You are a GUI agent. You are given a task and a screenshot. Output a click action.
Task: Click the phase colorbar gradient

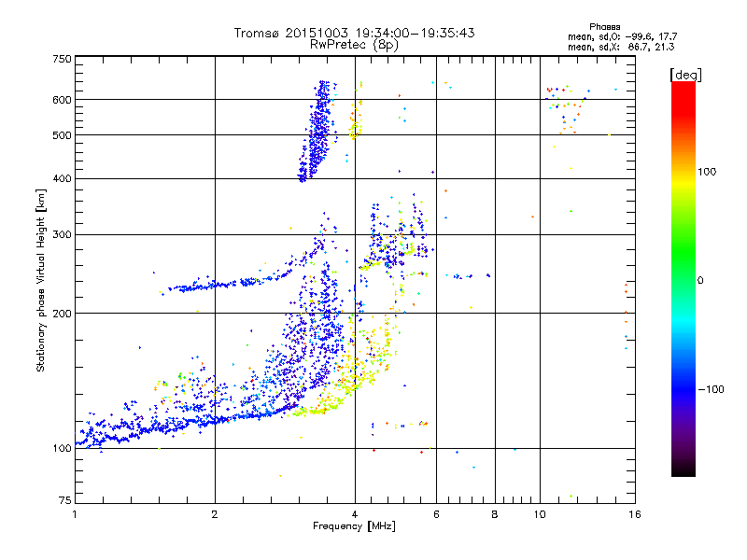684,279
